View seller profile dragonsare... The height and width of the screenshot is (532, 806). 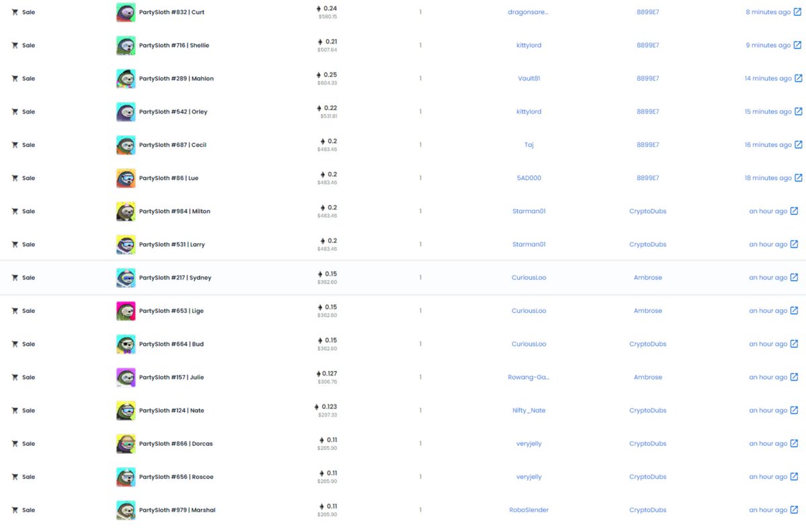point(529,12)
